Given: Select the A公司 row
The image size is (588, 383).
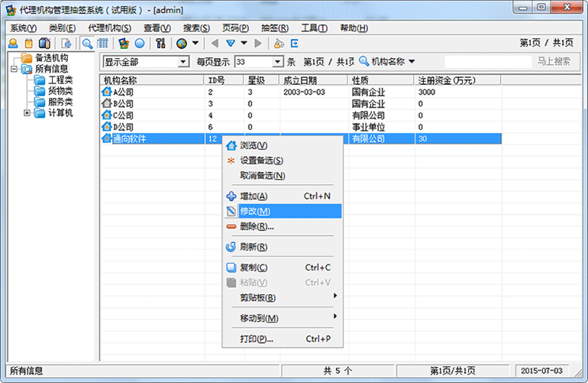Looking at the screenshot, I should click(301, 92).
